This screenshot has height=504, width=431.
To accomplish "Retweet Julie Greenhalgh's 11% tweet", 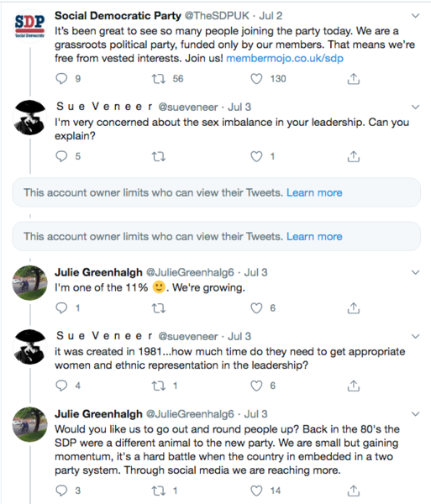I will tap(159, 308).
